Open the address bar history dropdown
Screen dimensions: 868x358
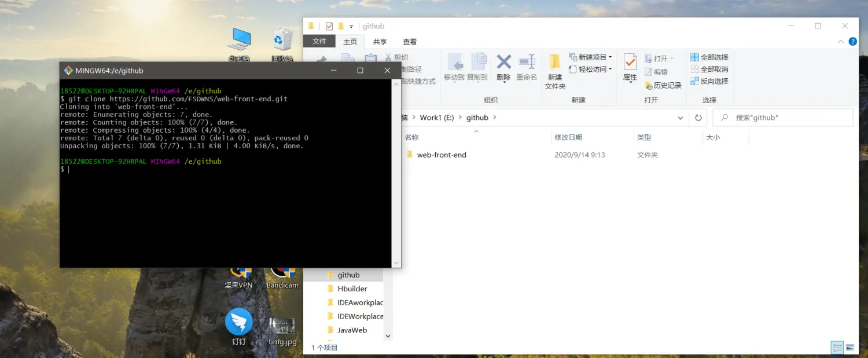[x=681, y=118]
